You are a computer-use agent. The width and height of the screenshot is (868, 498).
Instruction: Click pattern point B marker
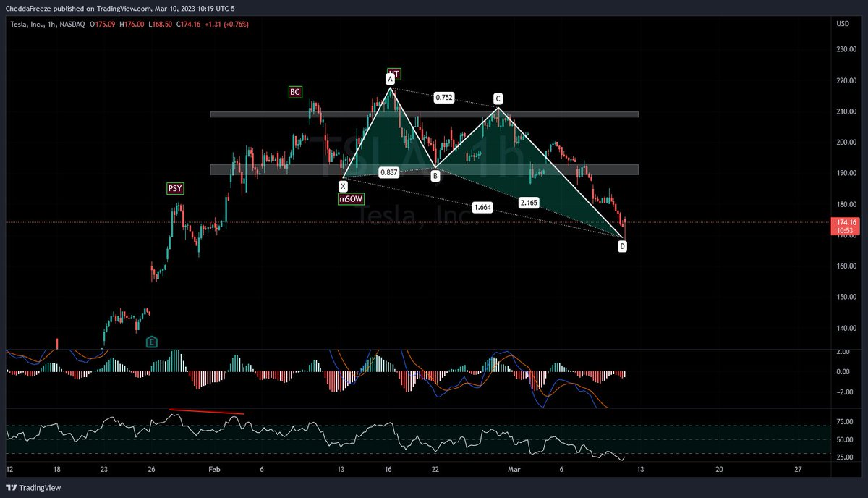(x=435, y=175)
